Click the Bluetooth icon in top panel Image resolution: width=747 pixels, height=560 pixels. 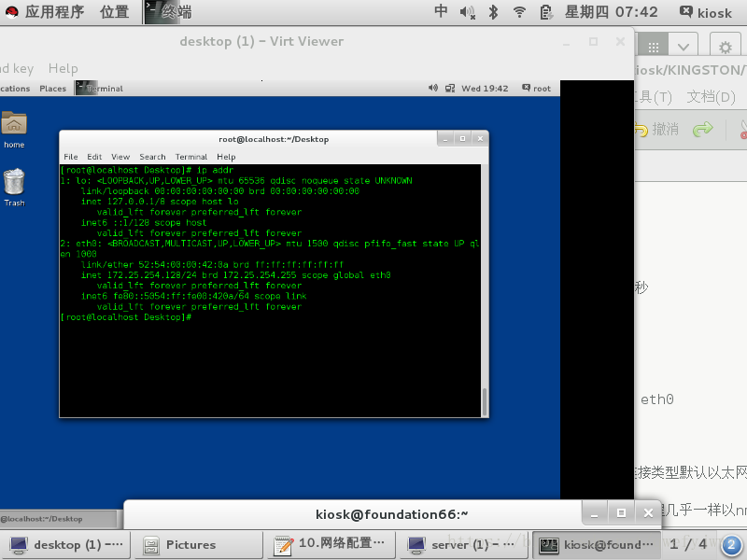[x=494, y=12]
